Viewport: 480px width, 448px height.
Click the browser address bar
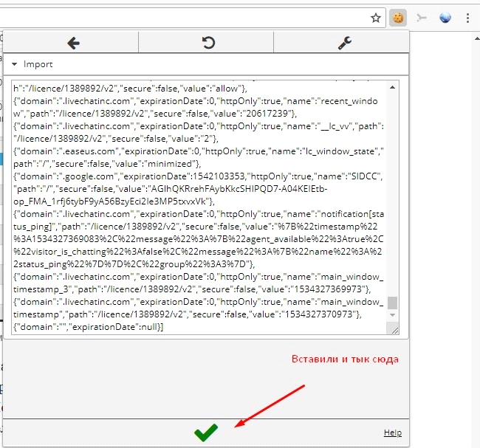[x=185, y=17]
